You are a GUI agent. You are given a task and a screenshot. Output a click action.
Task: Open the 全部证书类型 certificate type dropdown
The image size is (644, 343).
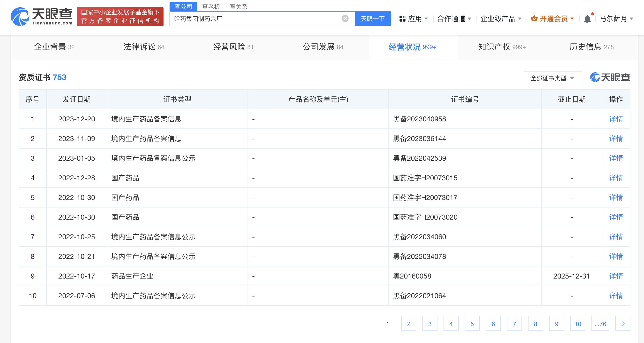pyautogui.click(x=552, y=78)
